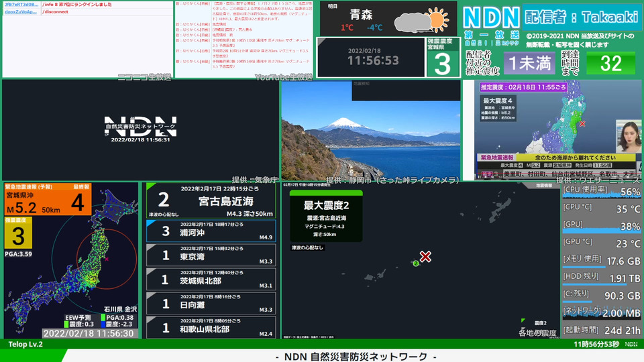Click the 1未満 estimated intensity box

(x=529, y=63)
